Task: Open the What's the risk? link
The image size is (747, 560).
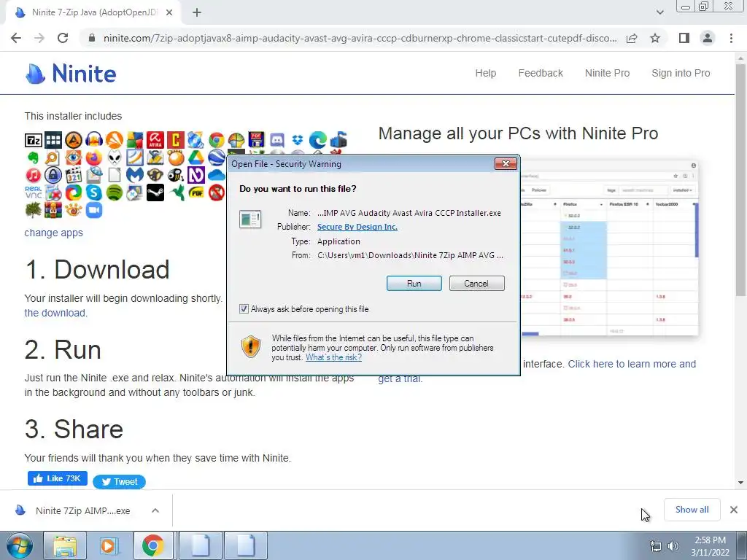Action: (x=333, y=357)
